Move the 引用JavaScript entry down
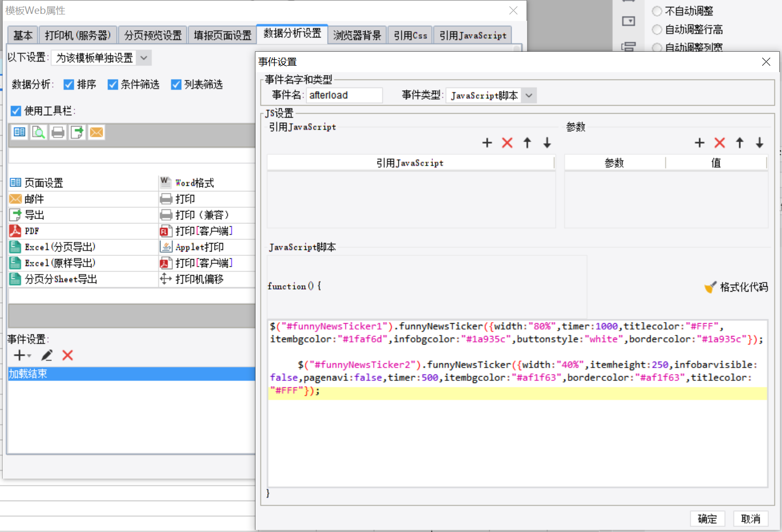Viewport: 782px width, 532px height. pyautogui.click(x=547, y=143)
